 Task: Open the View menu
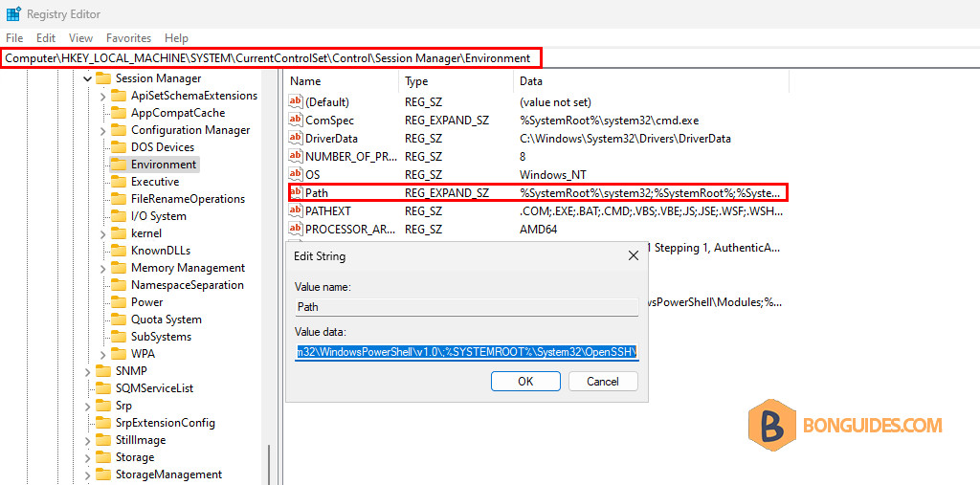pyautogui.click(x=80, y=38)
